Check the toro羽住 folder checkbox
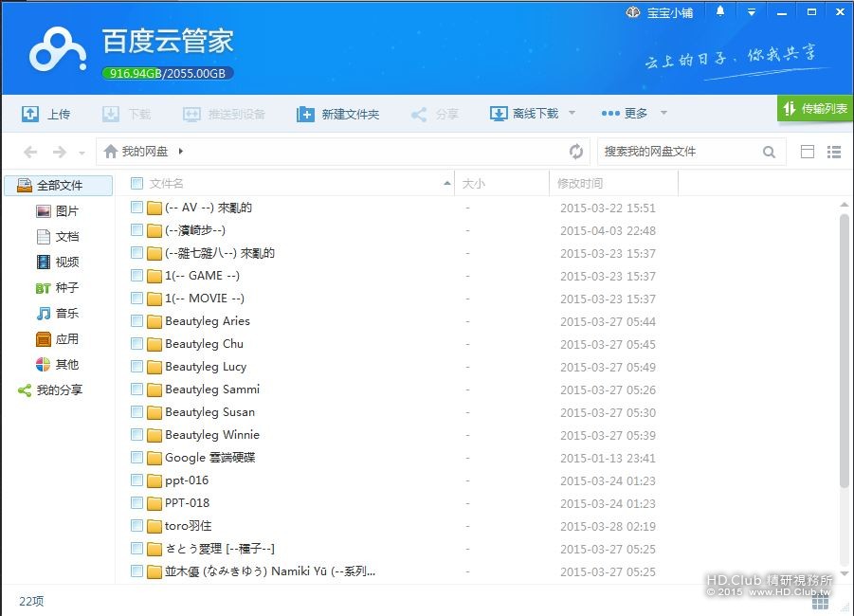 (136, 526)
